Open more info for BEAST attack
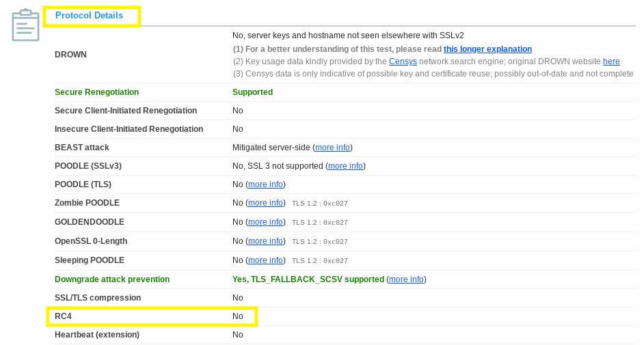Viewport: 644px width, 345px height. (332, 148)
